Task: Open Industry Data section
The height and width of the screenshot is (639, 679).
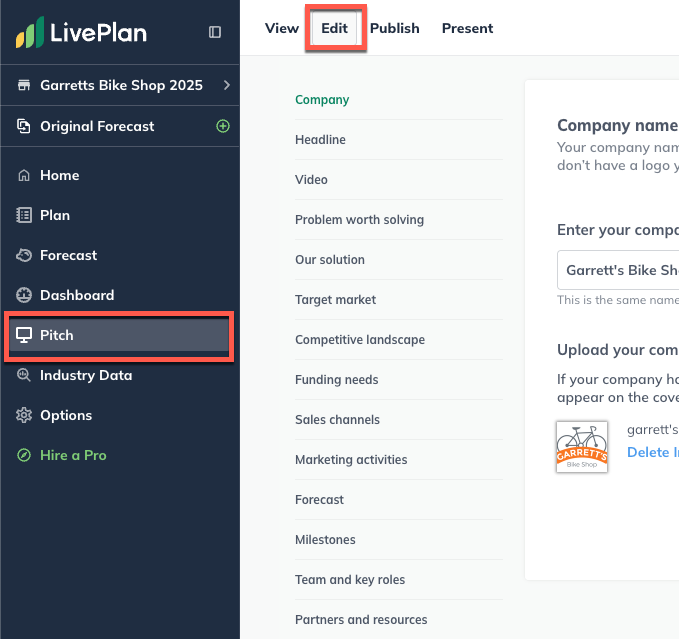Action: (x=86, y=375)
